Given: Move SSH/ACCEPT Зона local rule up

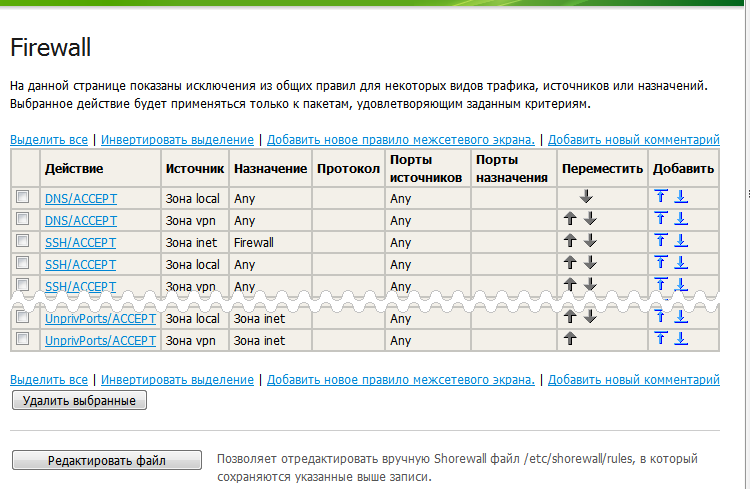Looking at the screenshot, I should pos(570,262).
